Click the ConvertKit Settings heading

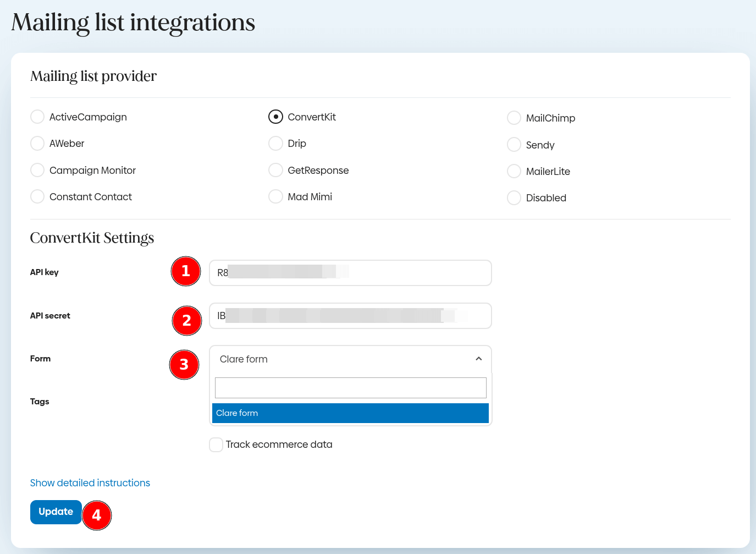(92, 238)
